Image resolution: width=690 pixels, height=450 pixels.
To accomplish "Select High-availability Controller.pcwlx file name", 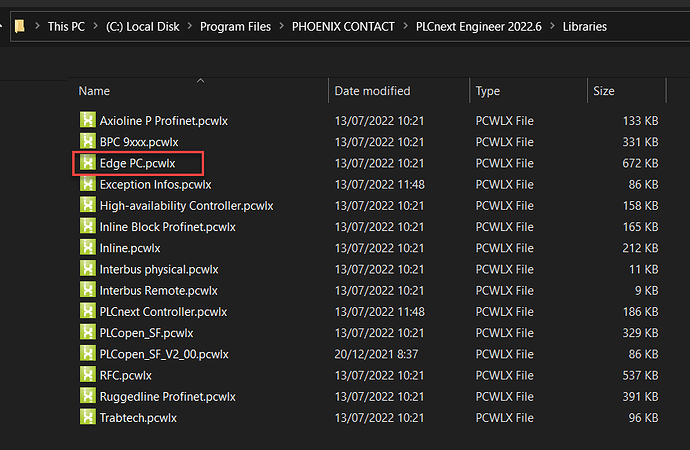I will [x=187, y=205].
